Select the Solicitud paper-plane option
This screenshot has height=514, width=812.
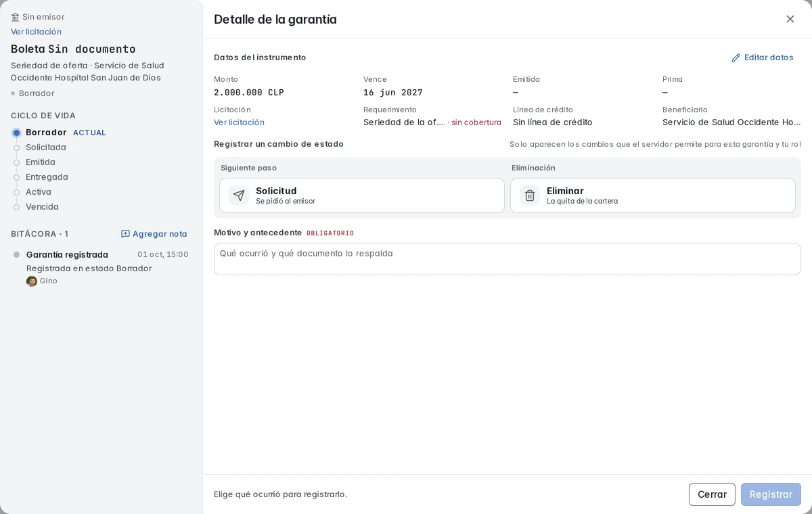coord(362,195)
